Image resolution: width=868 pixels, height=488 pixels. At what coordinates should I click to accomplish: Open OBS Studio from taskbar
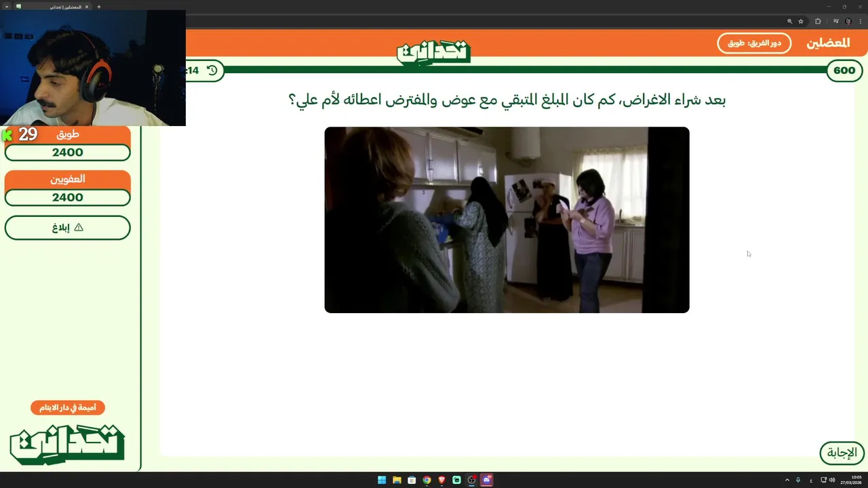[472, 480]
